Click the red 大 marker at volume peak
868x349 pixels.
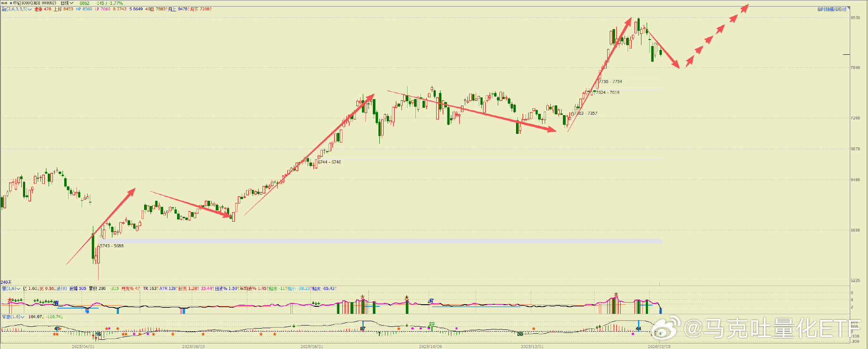pos(616,294)
